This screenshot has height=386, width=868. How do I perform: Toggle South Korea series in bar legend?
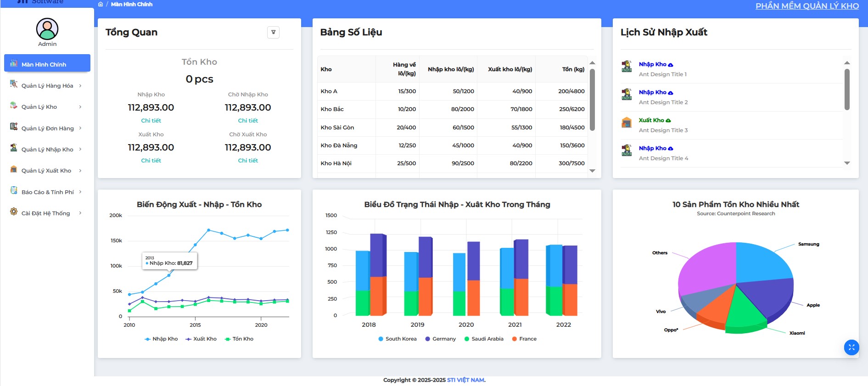[398, 339]
